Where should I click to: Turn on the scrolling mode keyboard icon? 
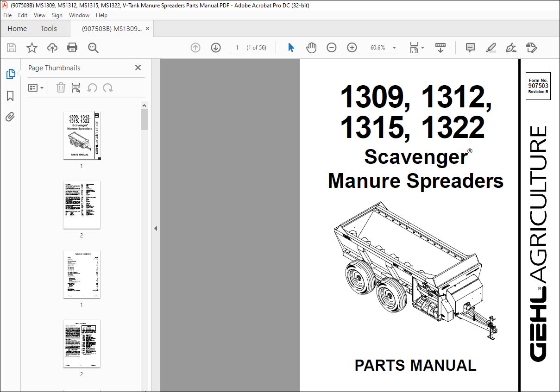(440, 48)
